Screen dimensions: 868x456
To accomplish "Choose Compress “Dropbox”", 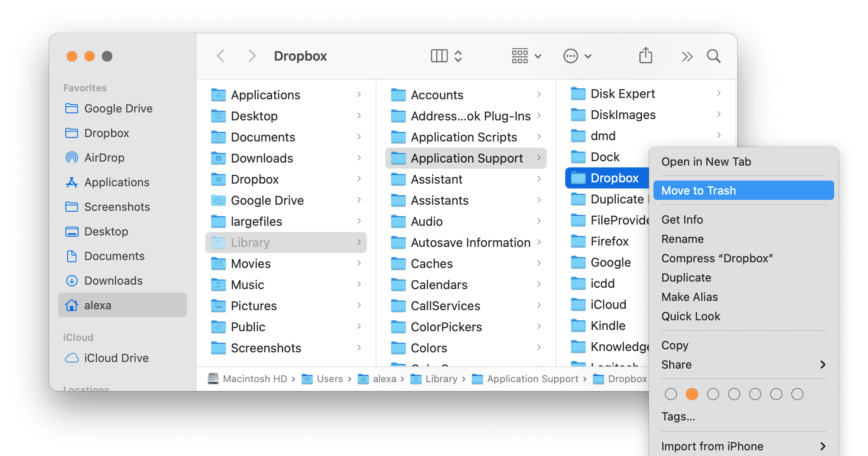I will click(x=743, y=258).
